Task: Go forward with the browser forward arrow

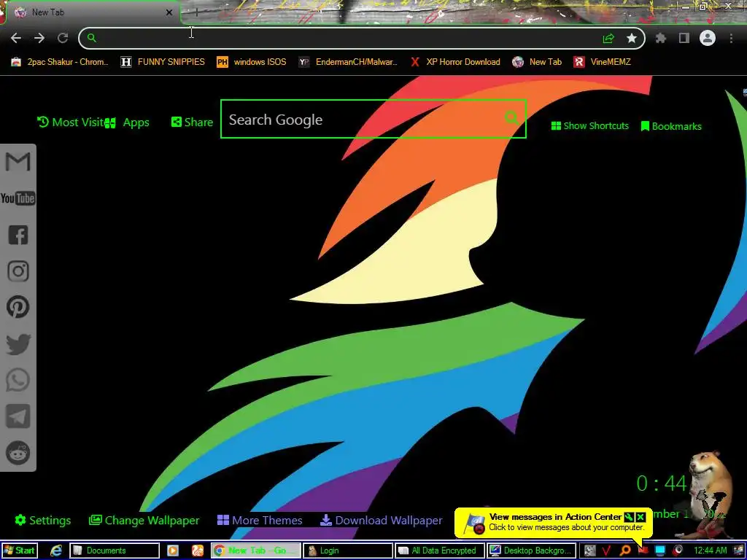Action: coord(39,38)
